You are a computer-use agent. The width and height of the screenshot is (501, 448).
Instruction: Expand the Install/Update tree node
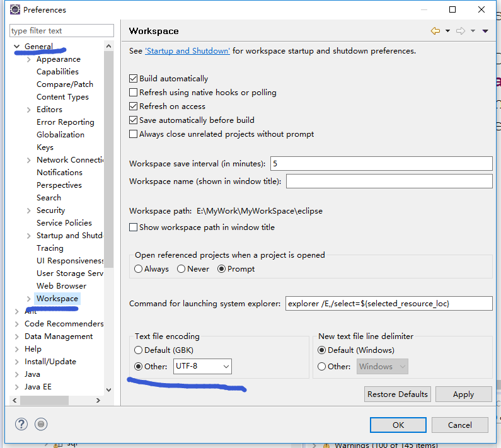pyautogui.click(x=16, y=362)
